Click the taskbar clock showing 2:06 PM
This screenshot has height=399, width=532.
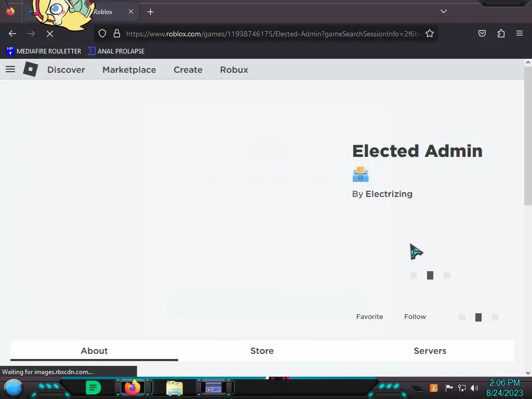[504, 388]
